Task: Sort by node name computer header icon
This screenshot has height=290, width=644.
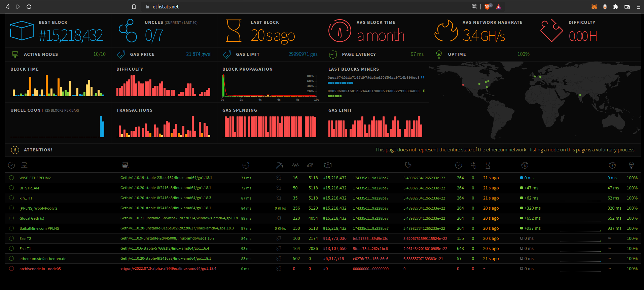Action: coord(24,165)
